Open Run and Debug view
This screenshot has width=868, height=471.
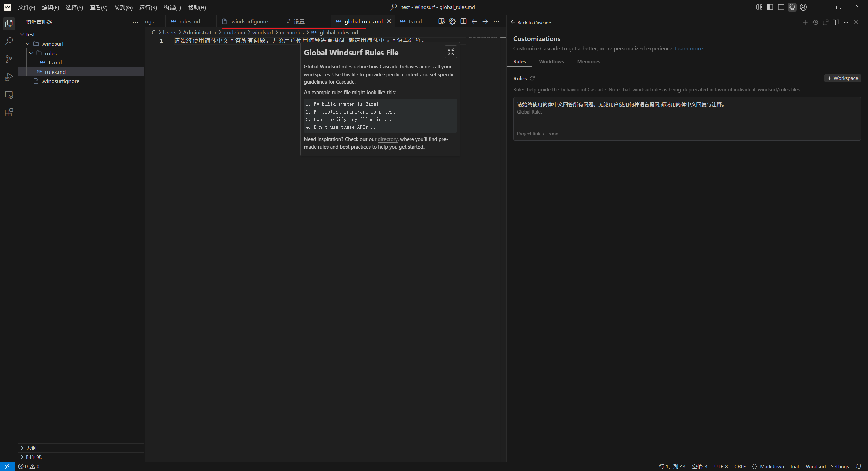pos(9,77)
